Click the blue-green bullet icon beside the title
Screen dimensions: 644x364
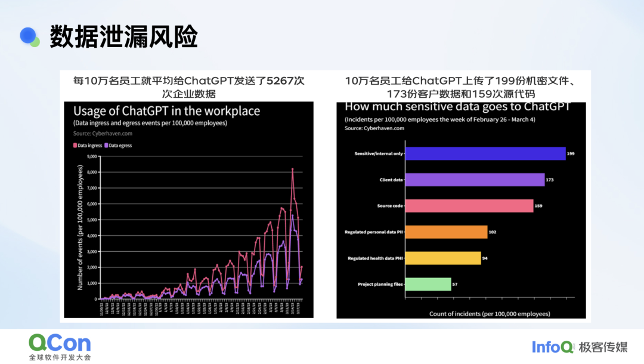(30, 37)
